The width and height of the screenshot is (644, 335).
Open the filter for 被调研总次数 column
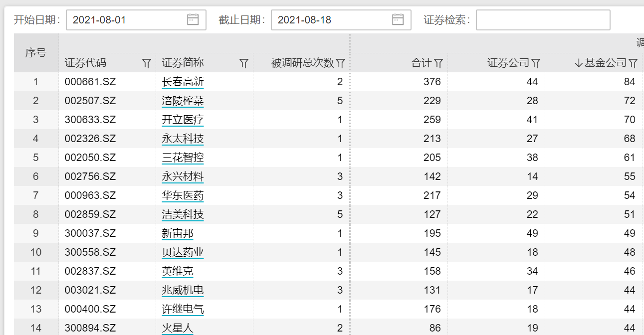[341, 63]
